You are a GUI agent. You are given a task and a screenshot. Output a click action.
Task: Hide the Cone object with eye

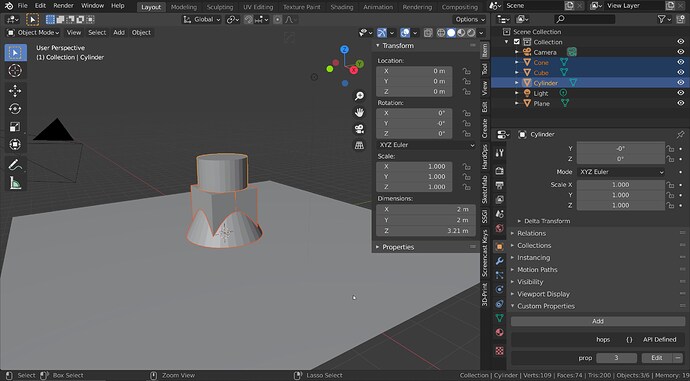pos(680,62)
